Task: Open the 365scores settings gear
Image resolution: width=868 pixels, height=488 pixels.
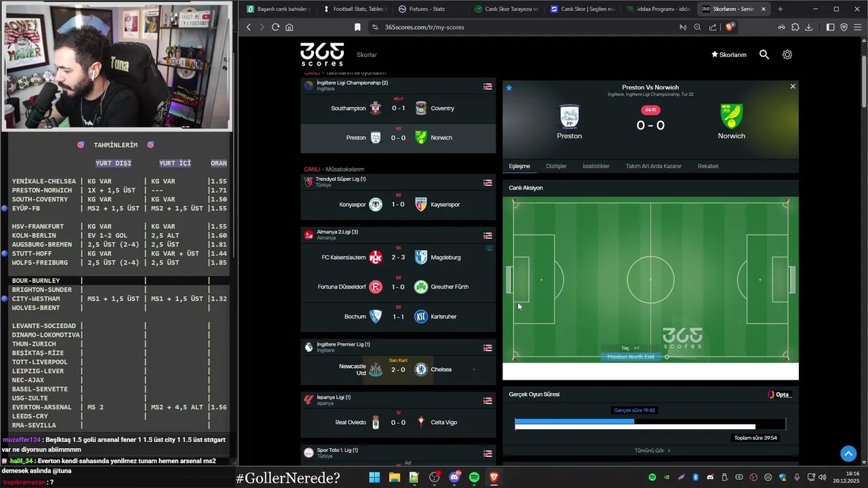Action: (x=787, y=54)
